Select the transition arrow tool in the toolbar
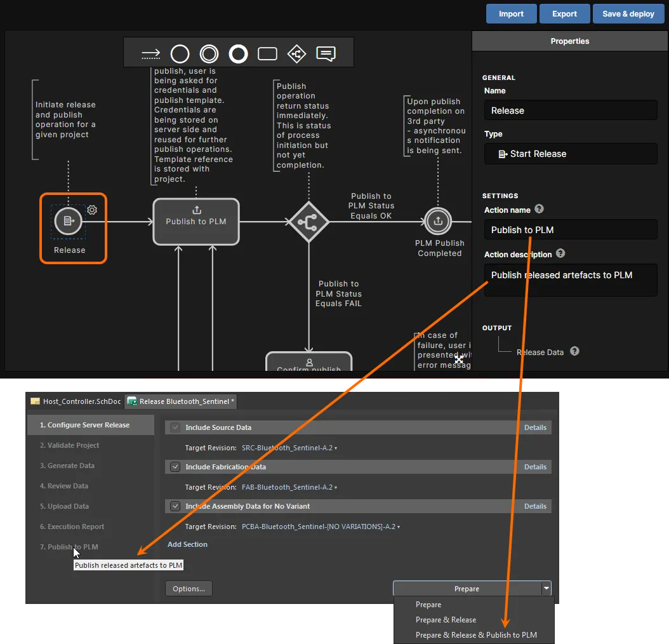669x644 pixels. tap(150, 53)
